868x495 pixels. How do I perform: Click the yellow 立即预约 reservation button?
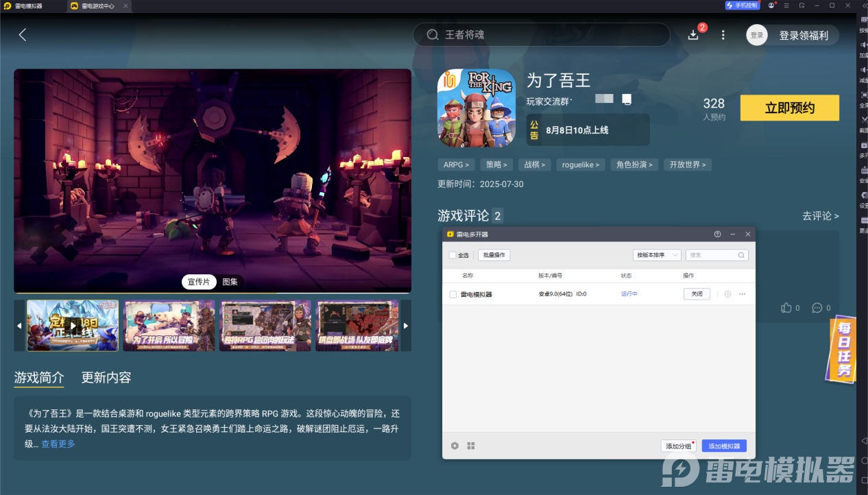pos(789,108)
